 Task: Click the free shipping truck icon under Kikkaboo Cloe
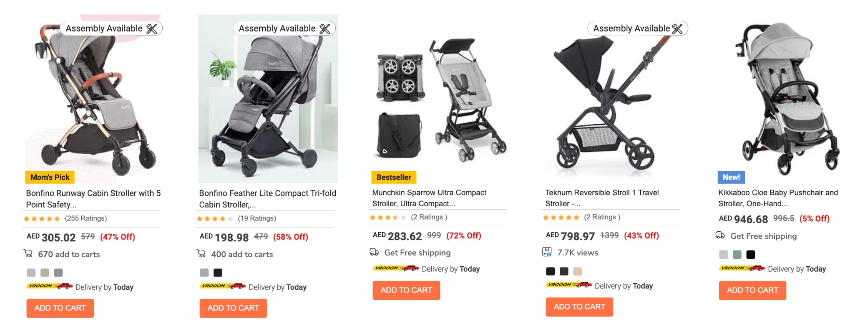720,235
